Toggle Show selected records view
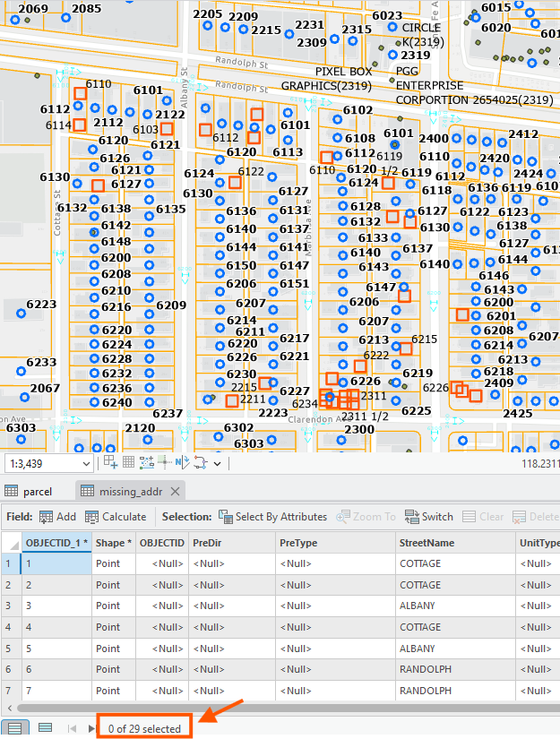This screenshot has width=560, height=739. (x=45, y=728)
